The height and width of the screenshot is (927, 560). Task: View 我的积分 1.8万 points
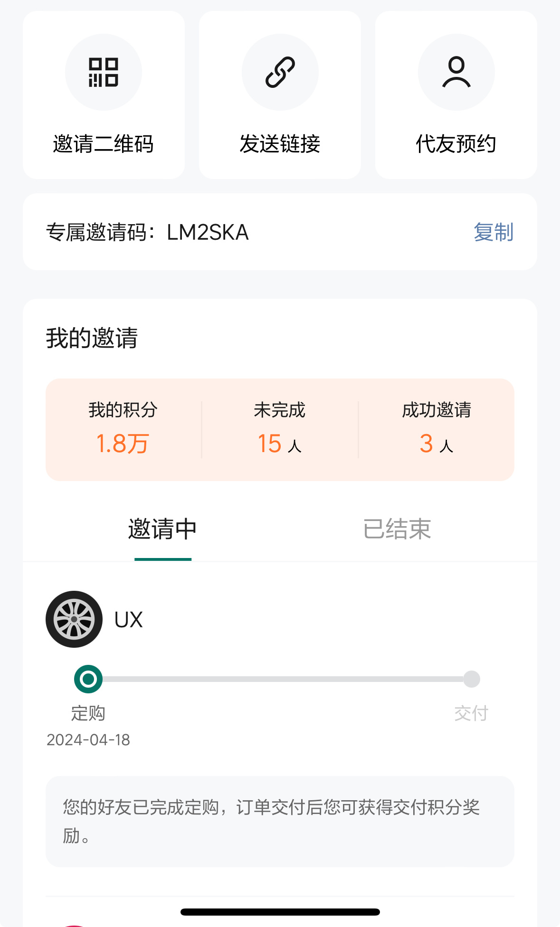point(123,429)
